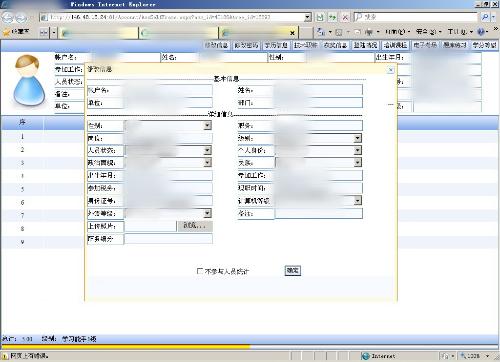Open the 修改密码 page tab

[x=246, y=45]
